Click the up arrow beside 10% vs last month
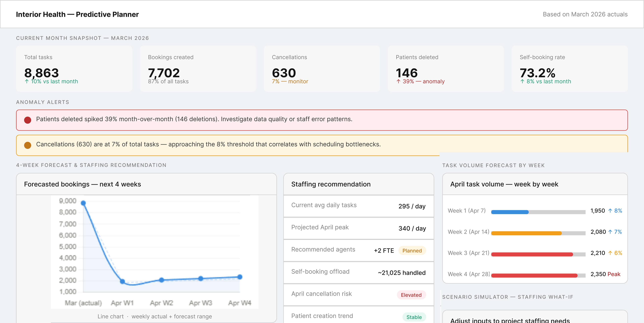The image size is (644, 323). point(27,81)
